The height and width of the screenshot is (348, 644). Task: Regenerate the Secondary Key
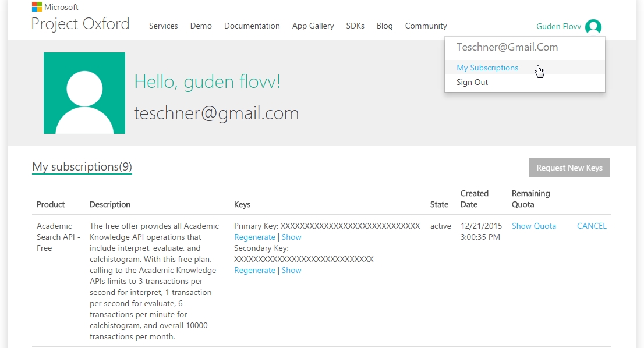(x=254, y=271)
